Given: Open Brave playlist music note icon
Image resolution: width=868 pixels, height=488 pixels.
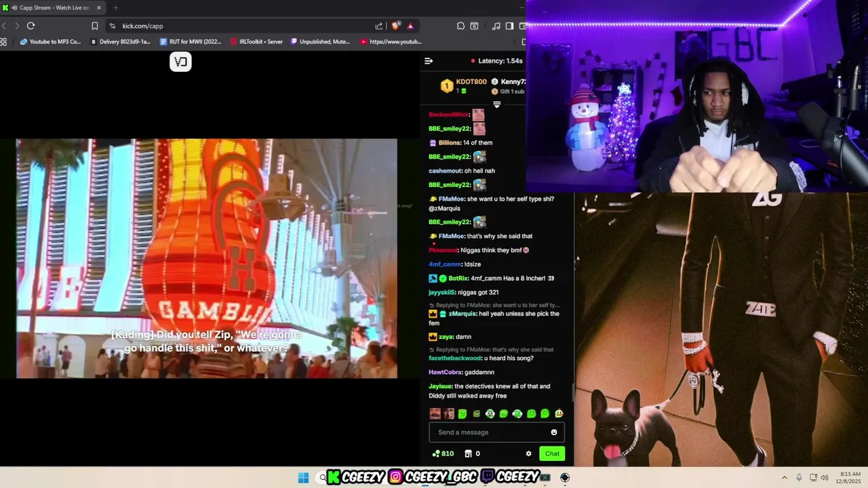Looking at the screenshot, I should tap(496, 26).
